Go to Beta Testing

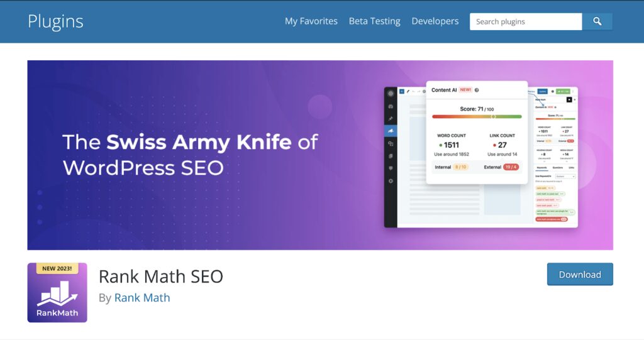point(375,21)
